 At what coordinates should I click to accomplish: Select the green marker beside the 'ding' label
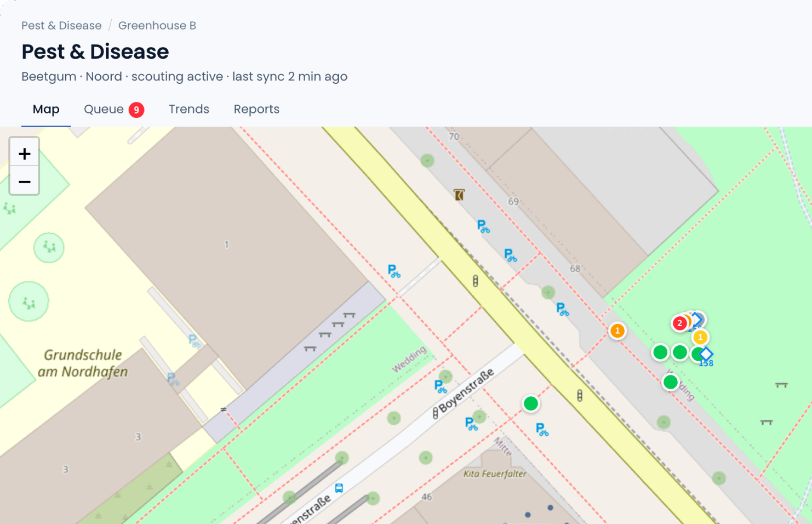tap(671, 382)
